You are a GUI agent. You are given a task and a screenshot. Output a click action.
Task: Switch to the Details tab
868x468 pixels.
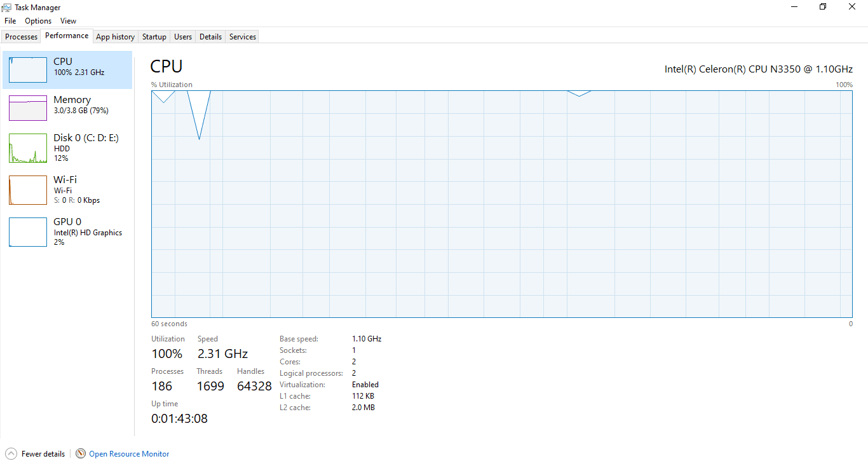coord(210,37)
